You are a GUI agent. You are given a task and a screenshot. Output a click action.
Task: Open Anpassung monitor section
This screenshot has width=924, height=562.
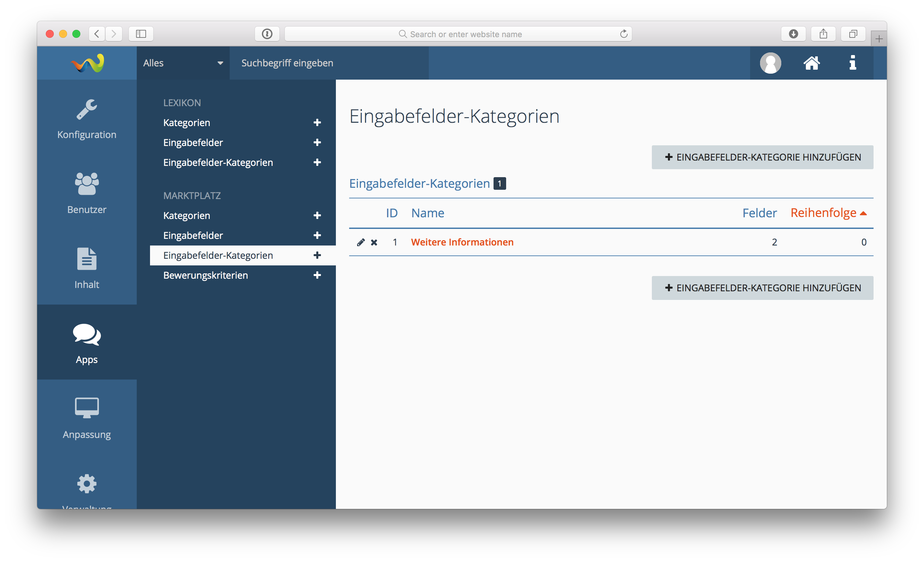87,418
